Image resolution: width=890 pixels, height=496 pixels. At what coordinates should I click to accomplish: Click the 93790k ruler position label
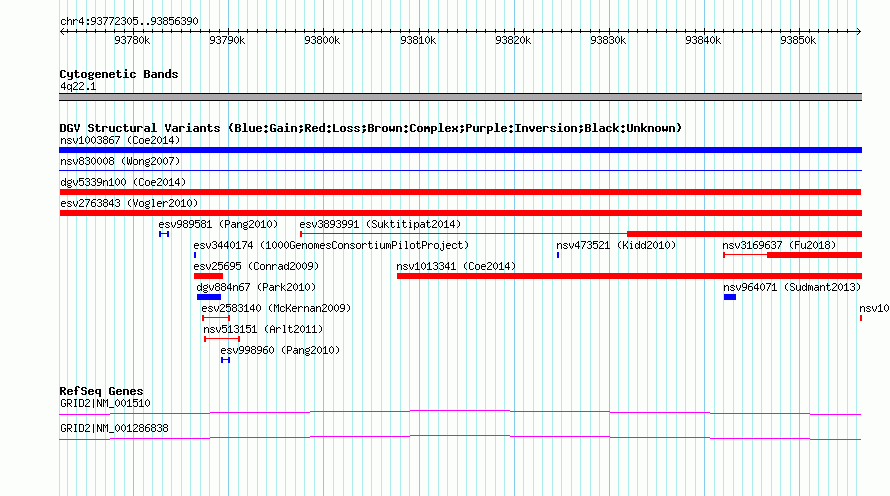pyautogui.click(x=226, y=40)
